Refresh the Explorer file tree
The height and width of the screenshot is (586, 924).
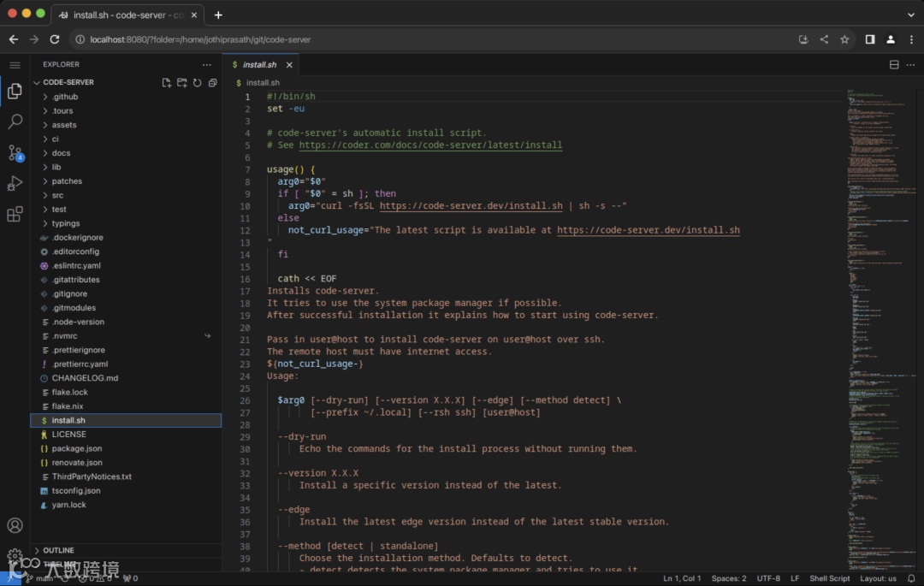click(197, 83)
